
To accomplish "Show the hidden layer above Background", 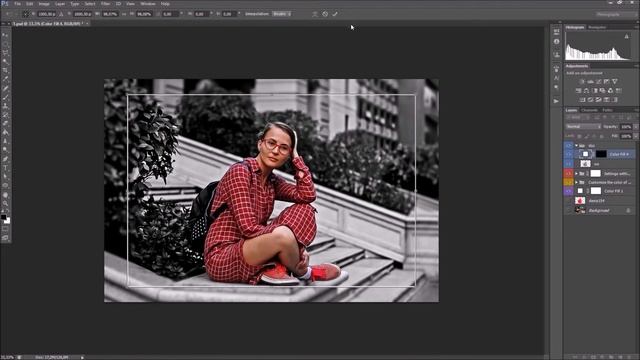I will pos(569,201).
